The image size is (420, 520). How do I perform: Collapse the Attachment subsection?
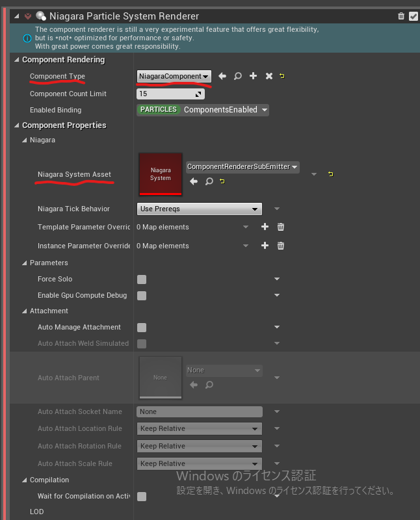point(24,311)
